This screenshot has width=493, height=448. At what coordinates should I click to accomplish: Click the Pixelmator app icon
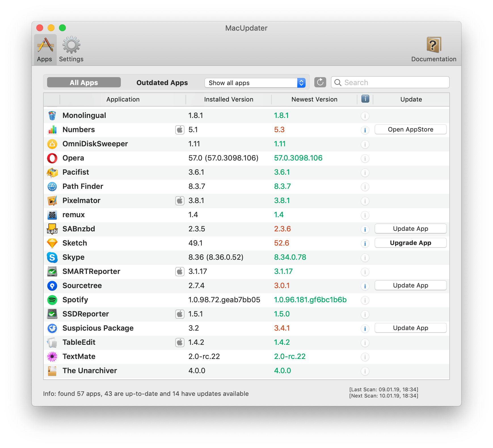[52, 200]
